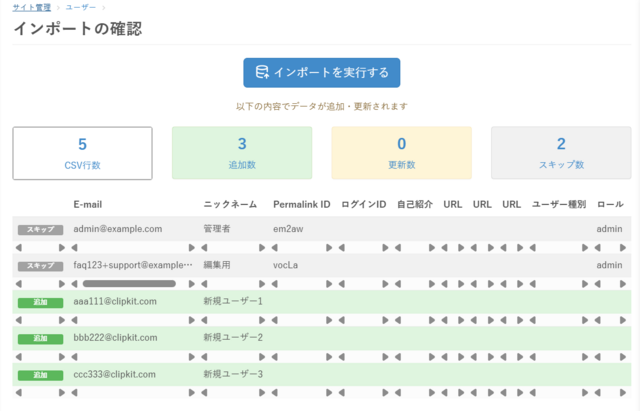Click 追加 badge on bbb222@clipkit.com row
The height and width of the screenshot is (411, 640).
(x=40, y=339)
